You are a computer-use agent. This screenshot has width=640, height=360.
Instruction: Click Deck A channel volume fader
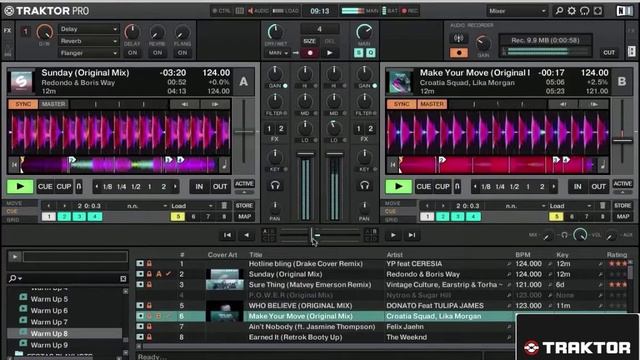[x=305, y=155]
